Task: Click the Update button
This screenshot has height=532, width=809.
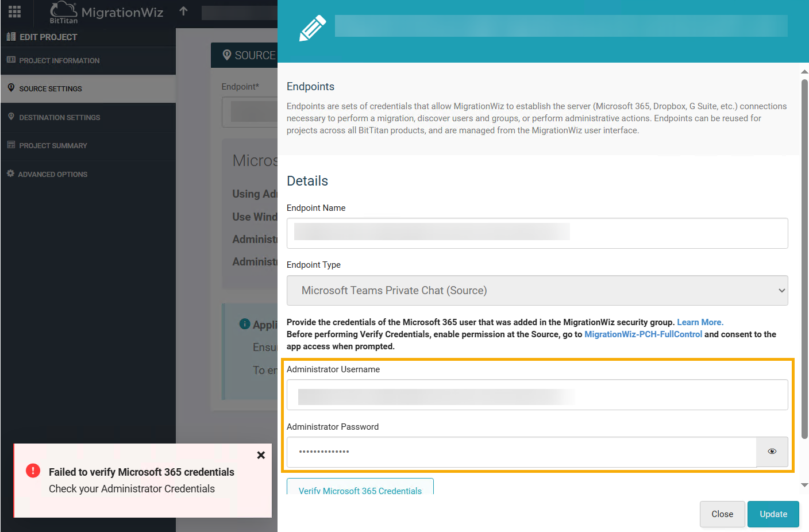Action: coord(773,514)
